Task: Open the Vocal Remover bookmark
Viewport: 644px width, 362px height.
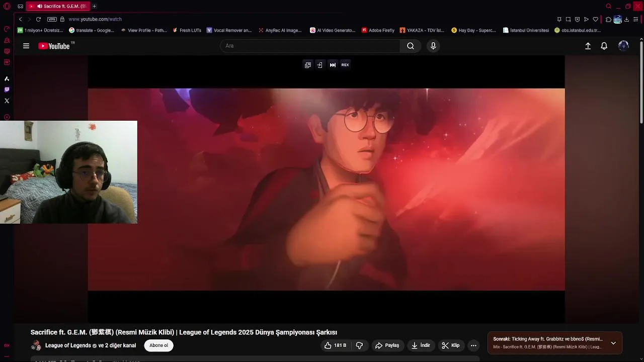Action: click(x=229, y=30)
